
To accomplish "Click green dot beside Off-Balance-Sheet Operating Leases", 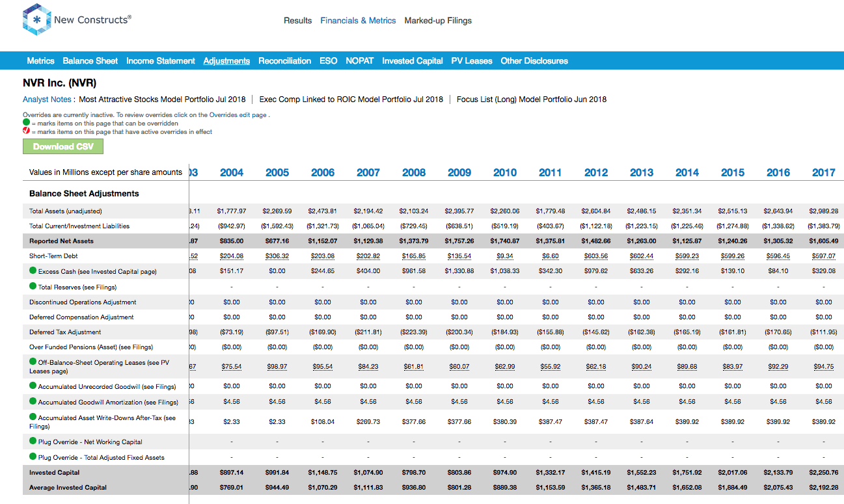I will click(x=33, y=362).
